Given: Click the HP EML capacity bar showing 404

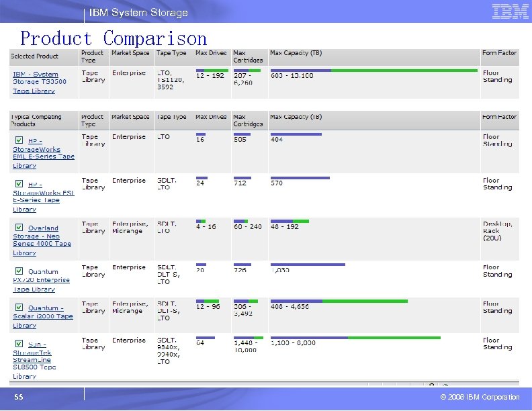Looking at the screenshot, I should tap(296, 134).
